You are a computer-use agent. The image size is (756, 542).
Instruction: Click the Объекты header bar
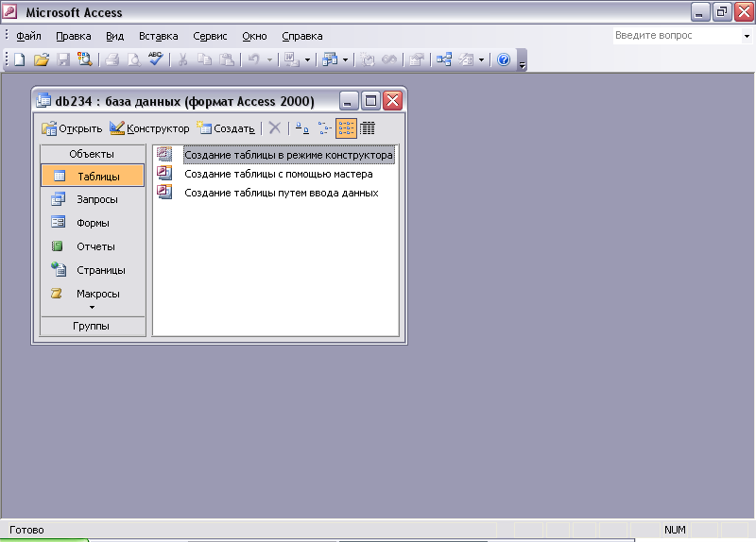click(92, 154)
